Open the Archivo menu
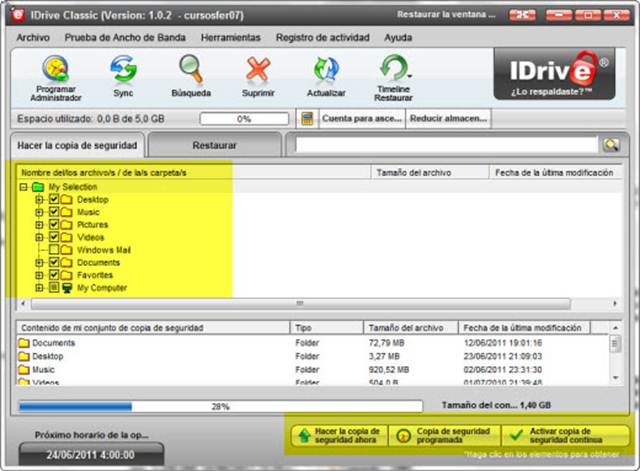Screen dimensions: 640x471 33,38
